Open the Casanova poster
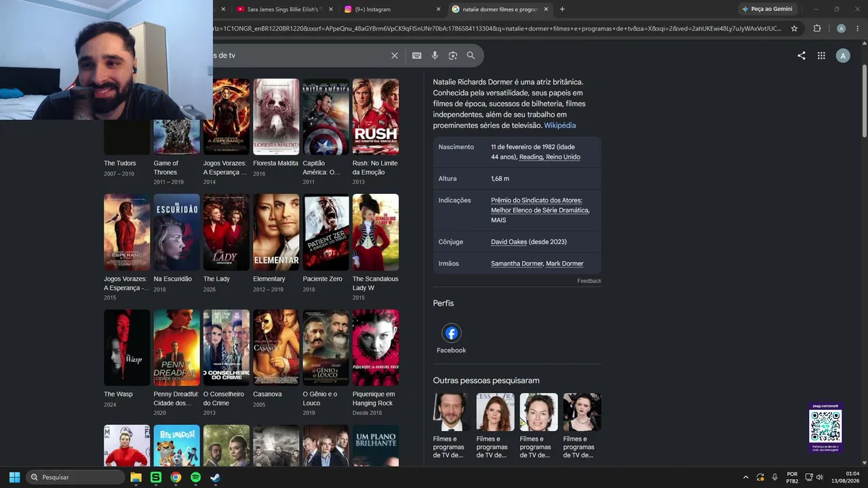 (x=276, y=348)
